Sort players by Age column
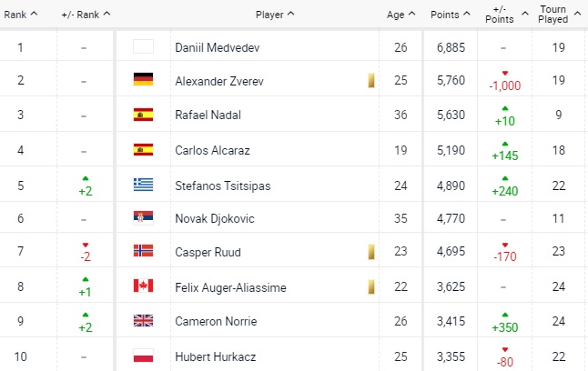 tap(400, 14)
